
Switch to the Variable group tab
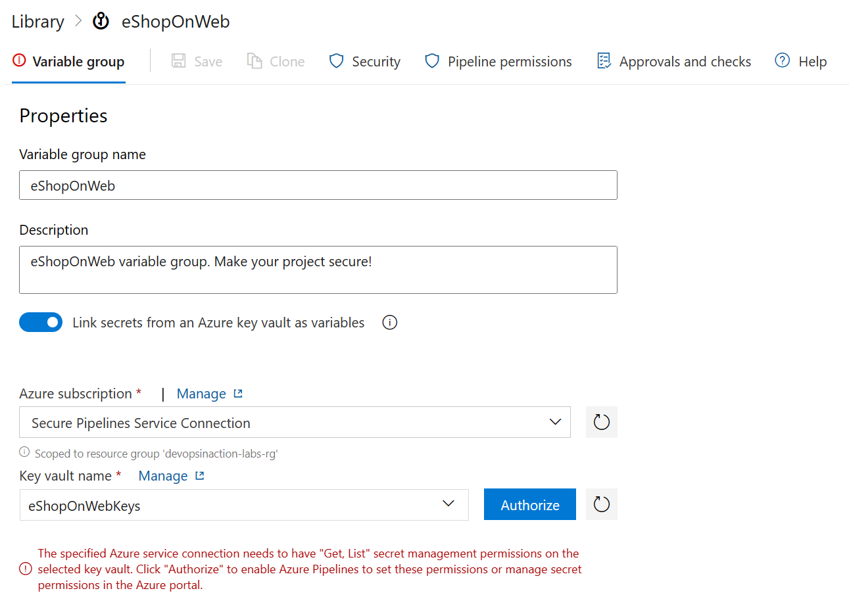68,60
